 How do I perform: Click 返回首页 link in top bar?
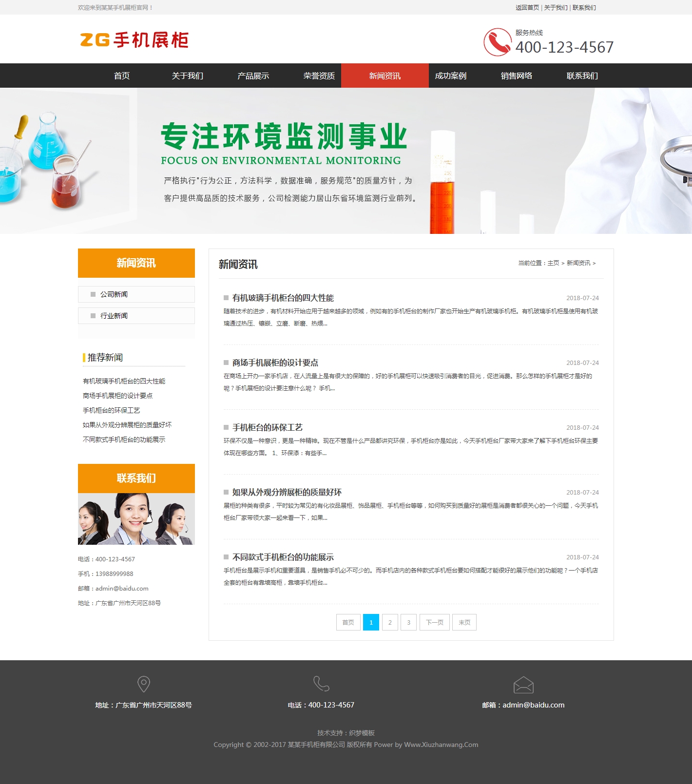coord(527,7)
